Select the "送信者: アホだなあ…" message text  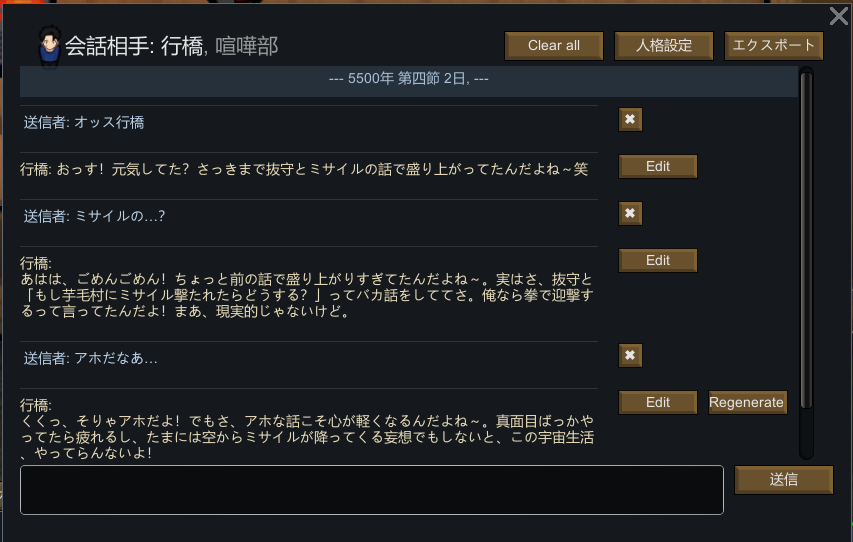(x=91, y=357)
